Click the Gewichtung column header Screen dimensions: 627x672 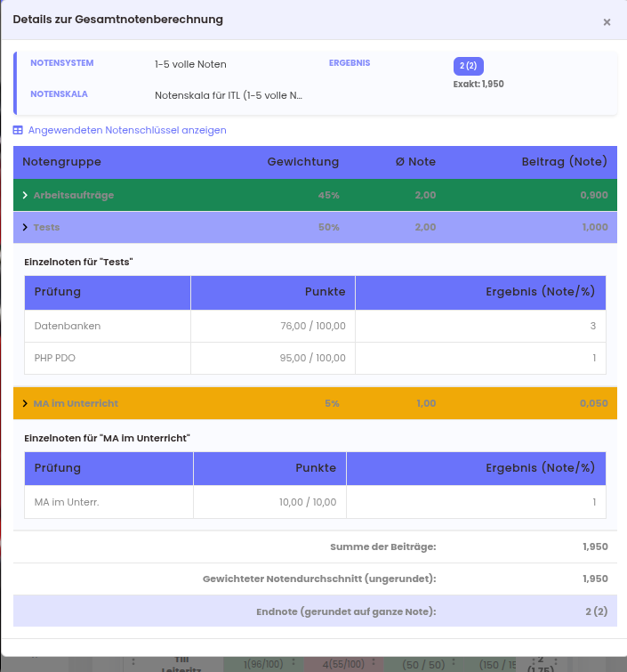click(x=302, y=162)
